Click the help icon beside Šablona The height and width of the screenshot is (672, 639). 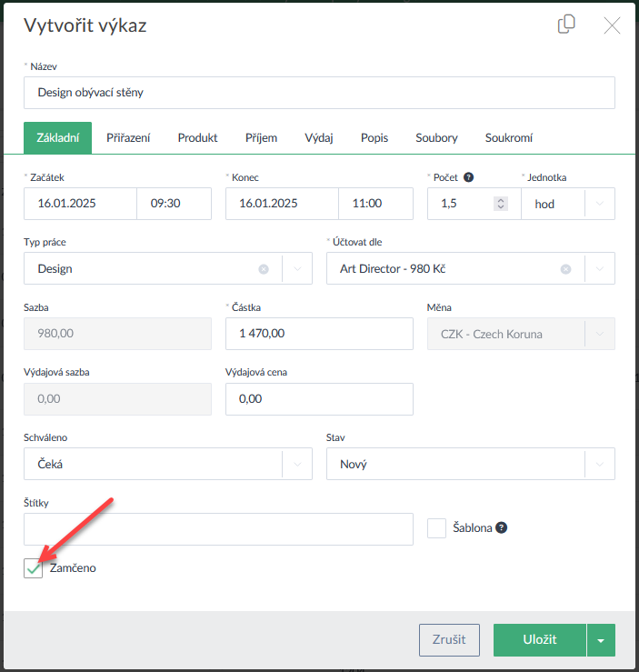tap(501, 527)
